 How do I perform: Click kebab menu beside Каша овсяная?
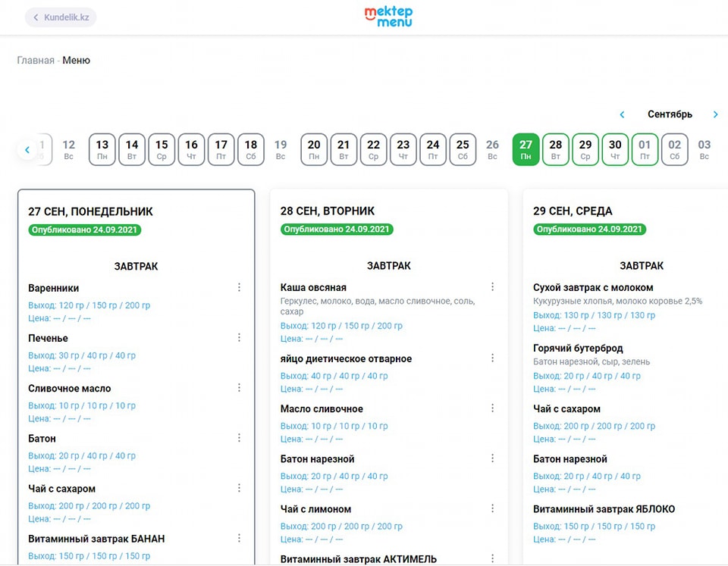pyautogui.click(x=492, y=286)
